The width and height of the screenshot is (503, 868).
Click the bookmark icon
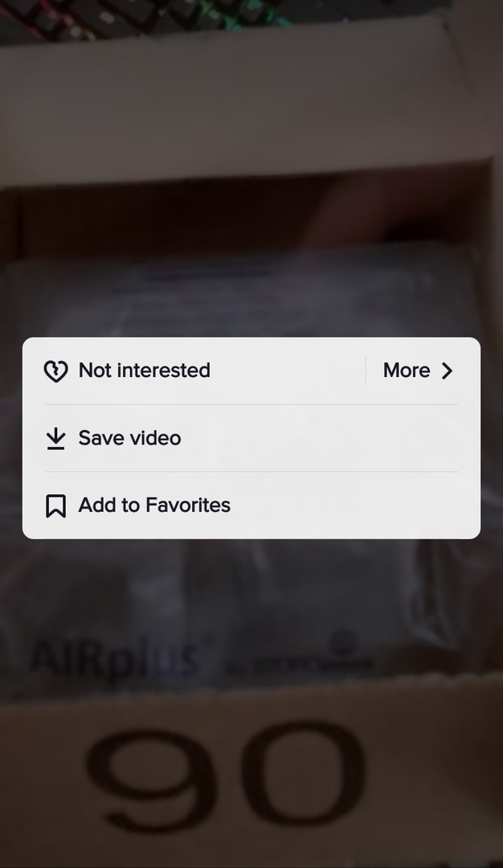pyautogui.click(x=55, y=506)
